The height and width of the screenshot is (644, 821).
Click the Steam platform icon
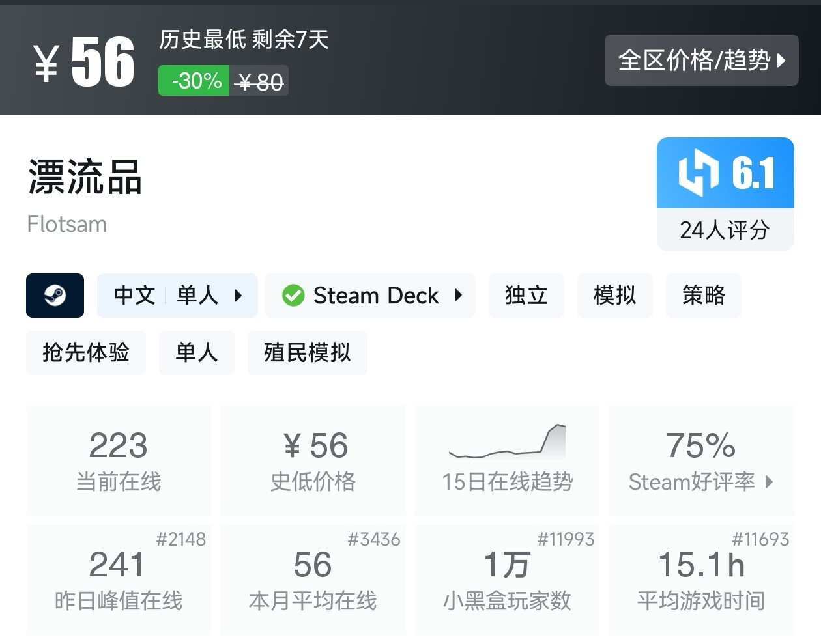[55, 296]
